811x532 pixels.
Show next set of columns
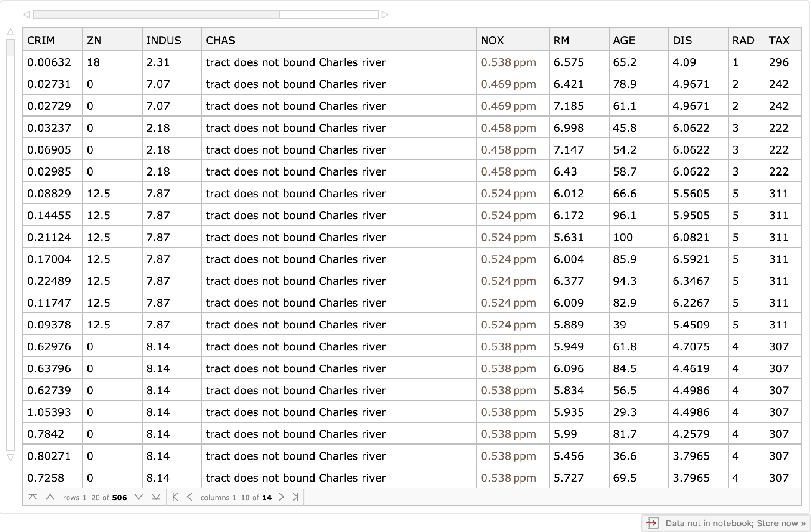281,497
